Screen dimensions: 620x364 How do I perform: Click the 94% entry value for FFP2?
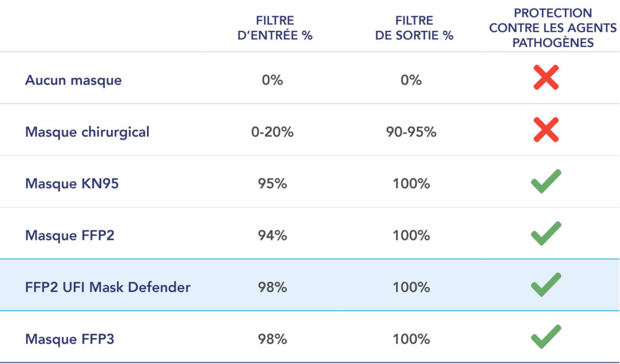[x=272, y=235]
